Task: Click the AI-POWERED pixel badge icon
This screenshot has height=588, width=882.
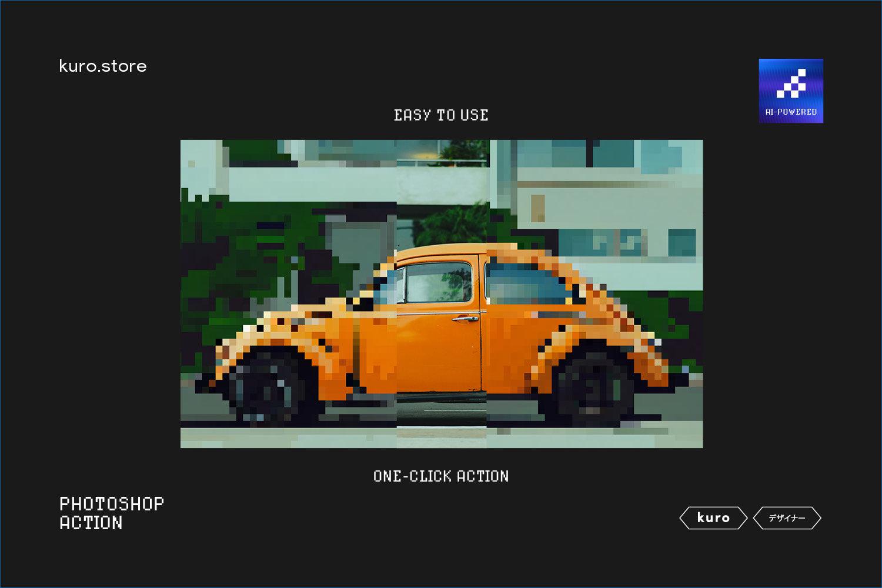Action: tap(790, 90)
